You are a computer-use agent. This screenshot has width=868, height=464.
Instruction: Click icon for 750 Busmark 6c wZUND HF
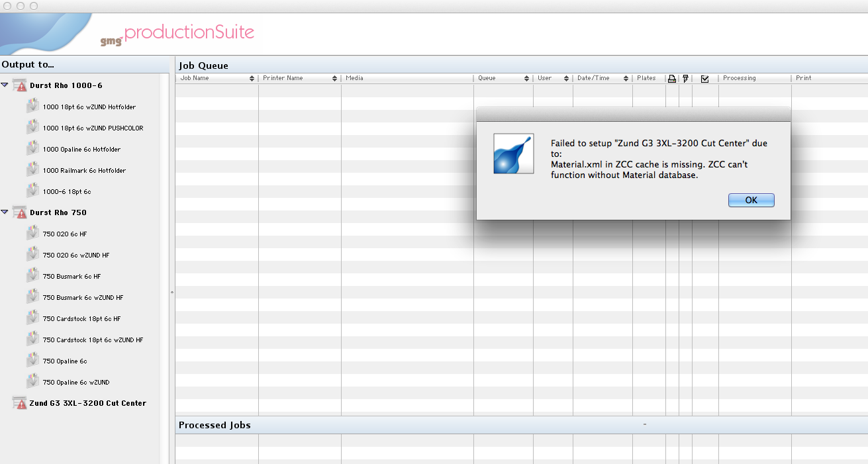click(x=32, y=297)
